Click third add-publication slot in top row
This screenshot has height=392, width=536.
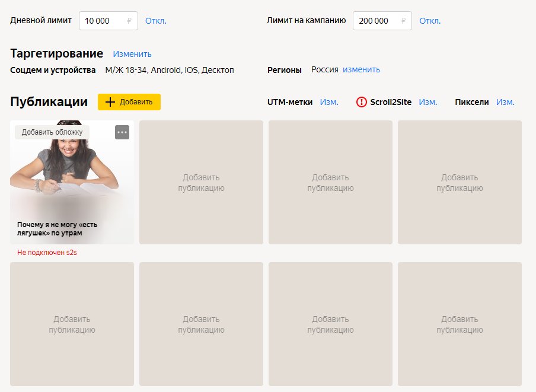[330, 182]
